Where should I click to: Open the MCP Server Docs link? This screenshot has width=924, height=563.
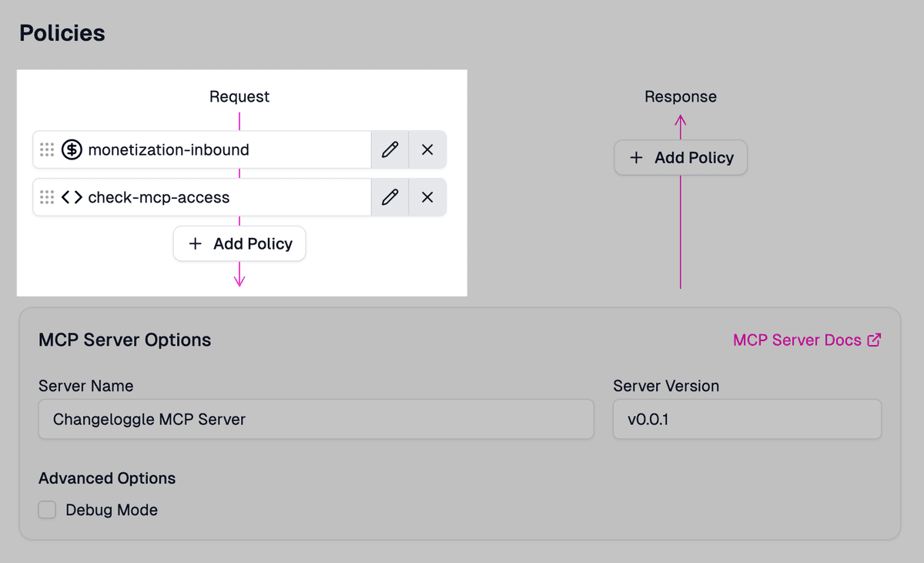[807, 340]
